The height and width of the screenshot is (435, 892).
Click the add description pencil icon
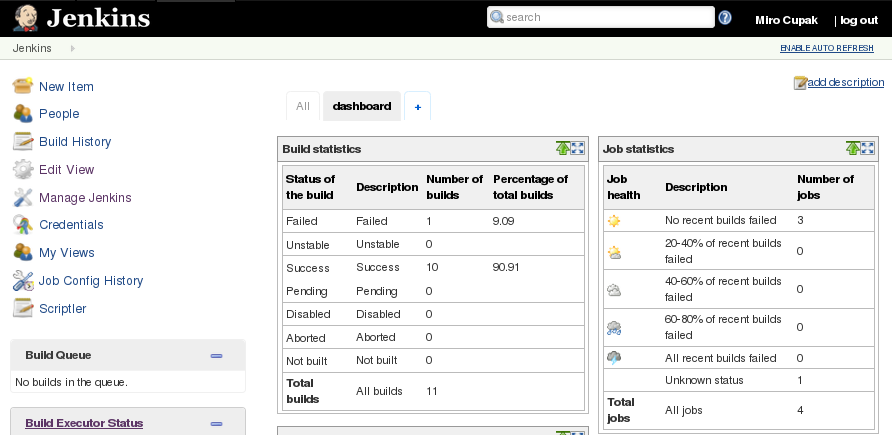(x=800, y=83)
